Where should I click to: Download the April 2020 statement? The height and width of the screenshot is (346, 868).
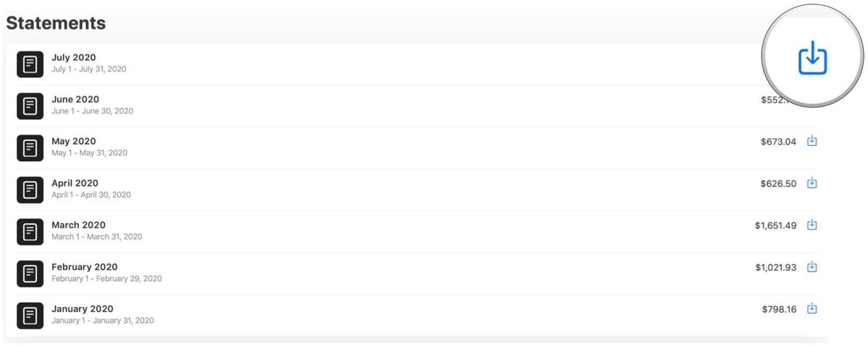coord(812,183)
